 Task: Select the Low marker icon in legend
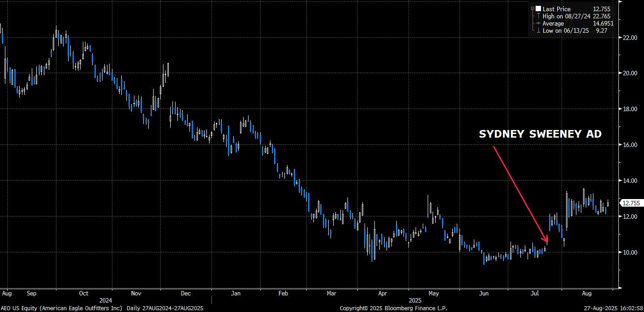click(x=538, y=30)
